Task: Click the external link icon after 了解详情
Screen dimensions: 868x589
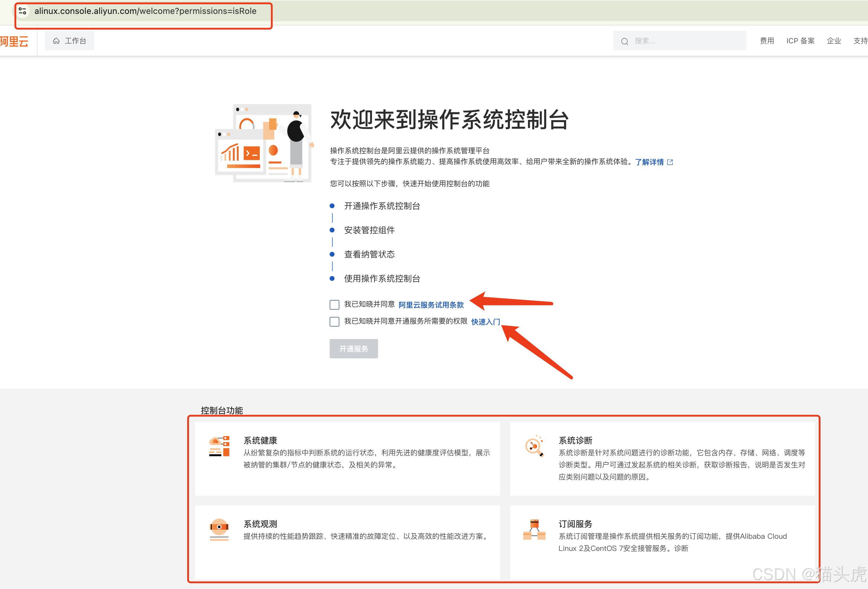Action: [670, 162]
